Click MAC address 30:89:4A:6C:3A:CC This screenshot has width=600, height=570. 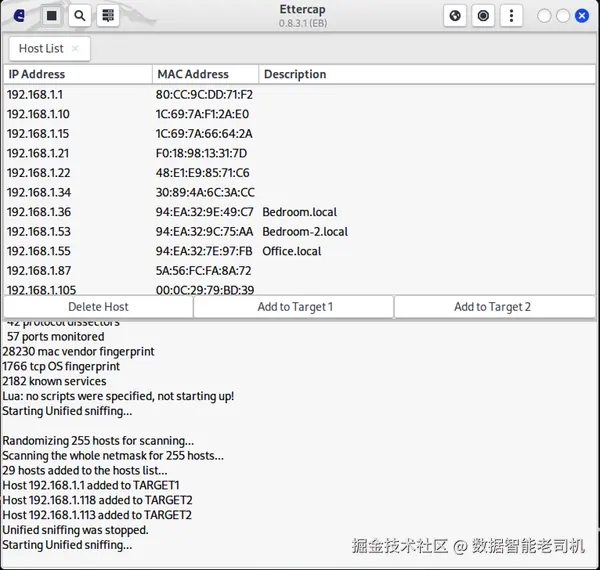(205, 192)
